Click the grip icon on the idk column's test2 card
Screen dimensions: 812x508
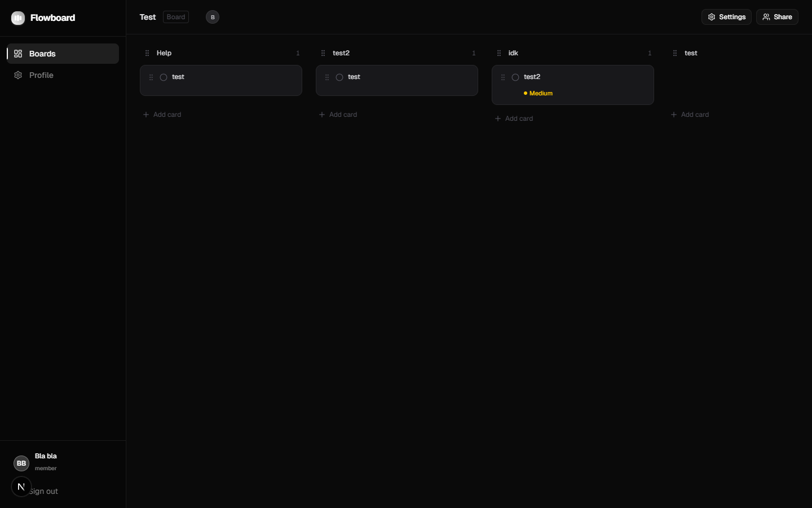point(503,77)
